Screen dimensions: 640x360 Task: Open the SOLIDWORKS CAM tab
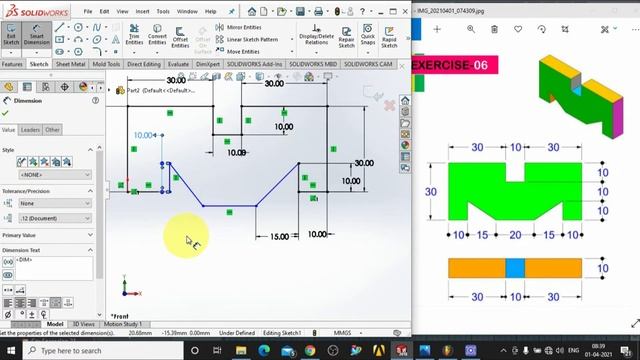pos(368,64)
